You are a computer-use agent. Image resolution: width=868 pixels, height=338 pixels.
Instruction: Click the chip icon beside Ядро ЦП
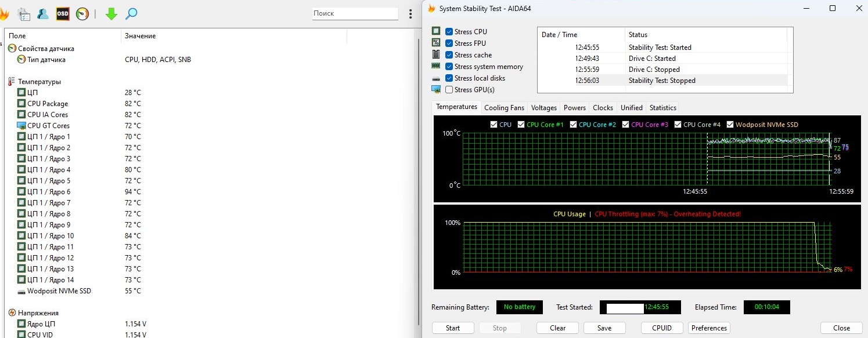[21, 324]
